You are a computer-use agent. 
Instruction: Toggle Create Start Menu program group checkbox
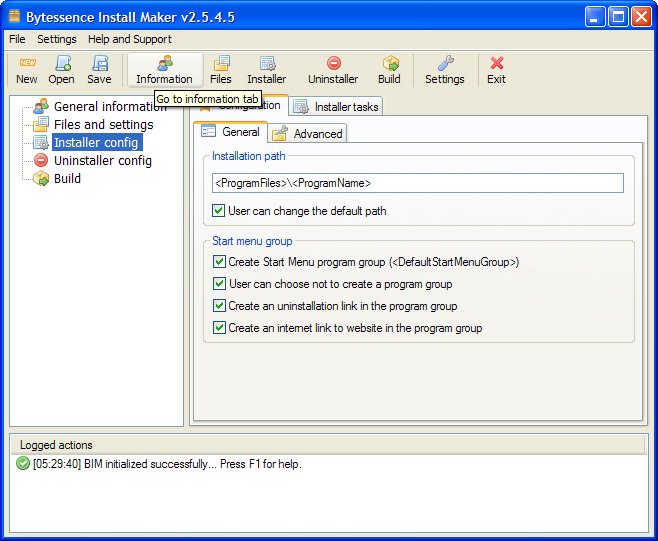tap(219, 261)
